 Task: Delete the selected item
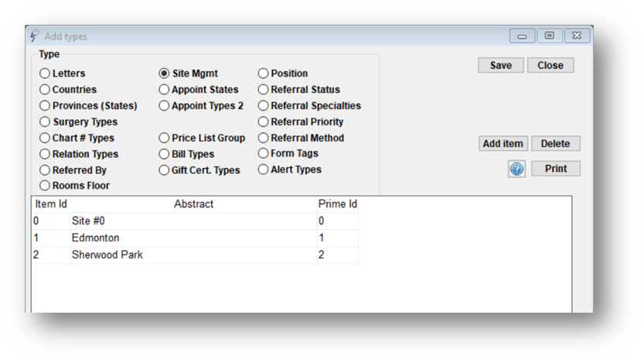coord(555,143)
